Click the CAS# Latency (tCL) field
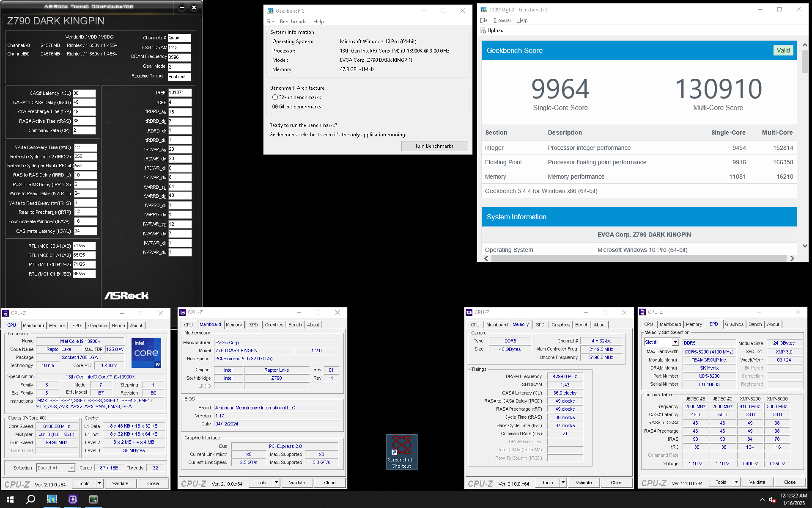The image size is (812, 508). [x=84, y=93]
